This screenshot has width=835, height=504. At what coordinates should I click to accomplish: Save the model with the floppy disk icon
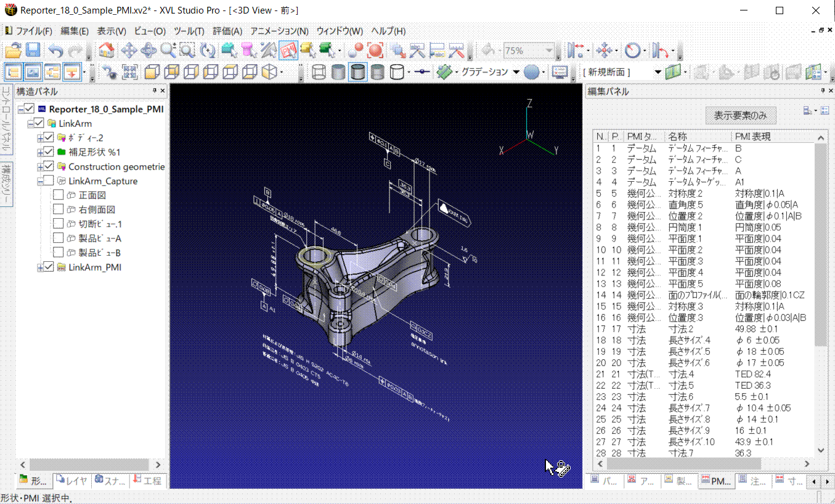coord(33,51)
